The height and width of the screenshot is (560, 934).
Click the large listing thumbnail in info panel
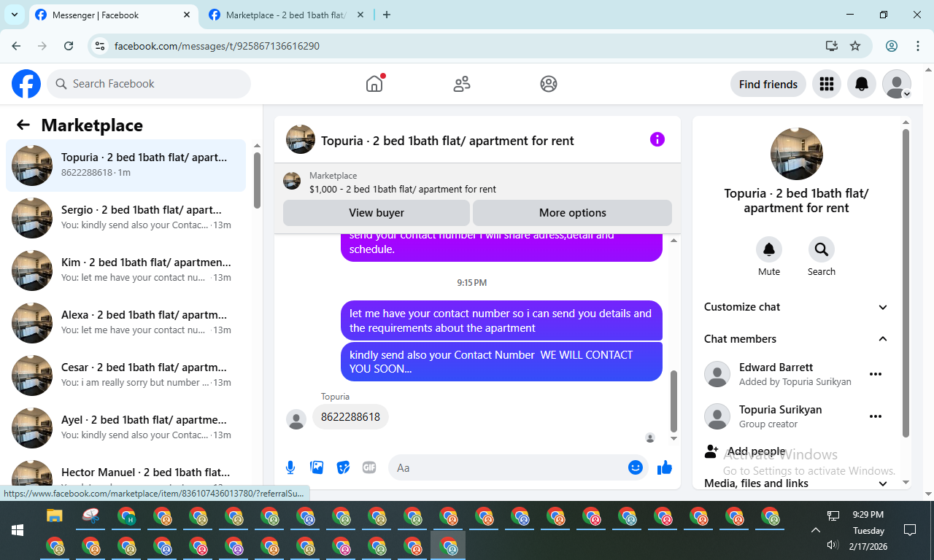[797, 154]
